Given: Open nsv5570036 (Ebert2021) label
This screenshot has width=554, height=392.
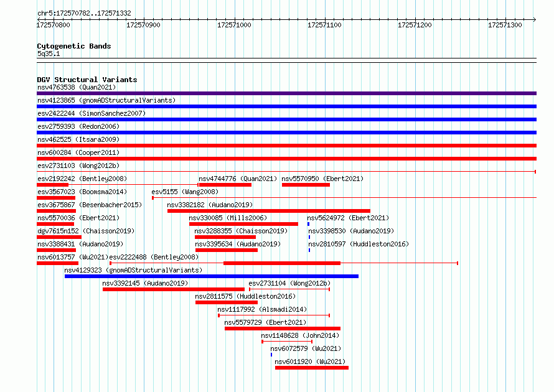Looking at the screenshot, I should (x=78, y=218).
